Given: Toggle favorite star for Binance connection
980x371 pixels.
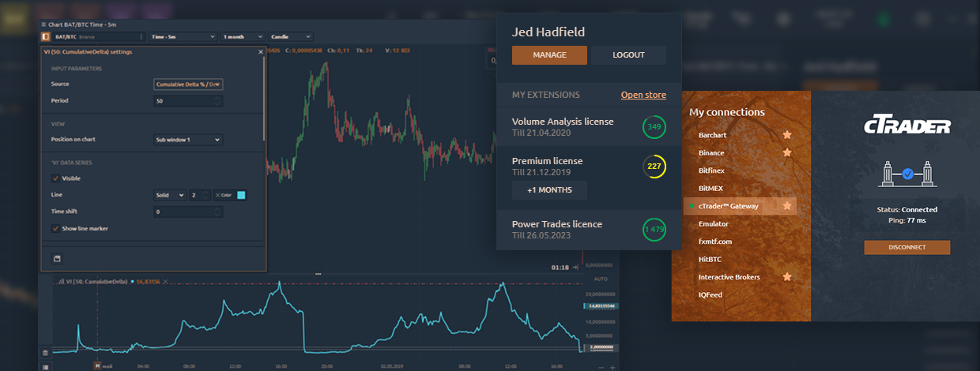Looking at the screenshot, I should [x=786, y=152].
